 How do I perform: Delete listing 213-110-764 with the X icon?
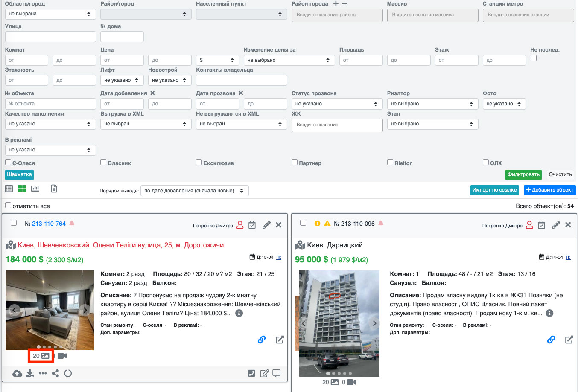coord(279,225)
